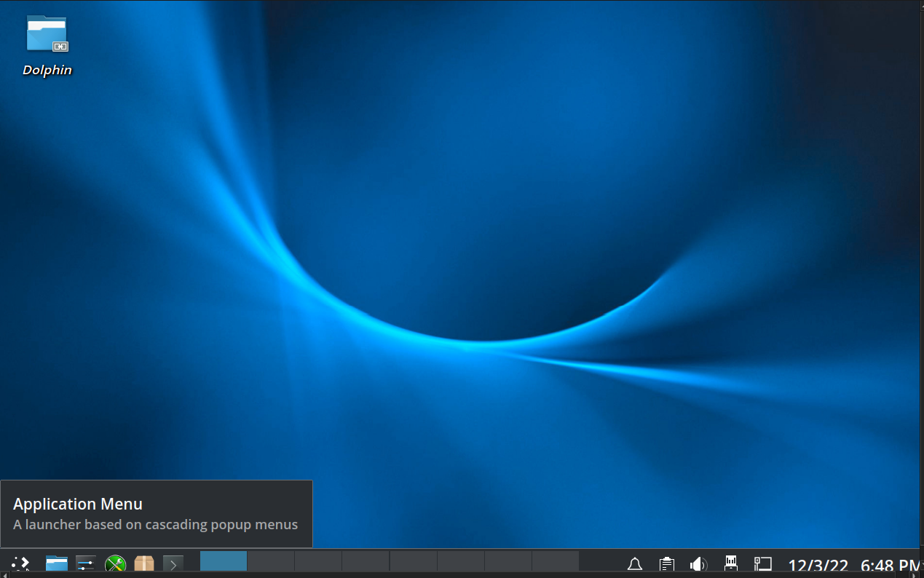This screenshot has width=924, height=578.
Task: Click the horizontal scrollbar's left arrow
Action: pyautogui.click(x=4, y=575)
